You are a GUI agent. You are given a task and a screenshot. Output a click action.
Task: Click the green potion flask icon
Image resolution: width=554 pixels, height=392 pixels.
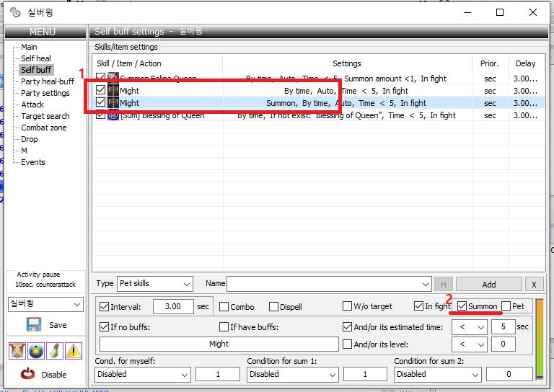pyautogui.click(x=54, y=351)
